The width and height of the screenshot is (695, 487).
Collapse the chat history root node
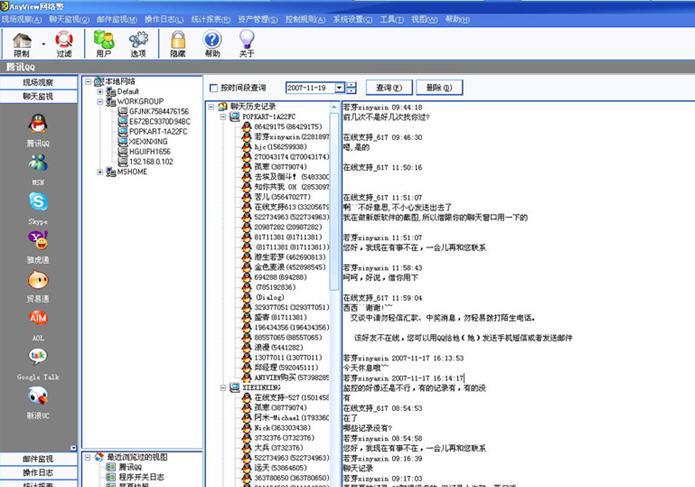coord(211,107)
